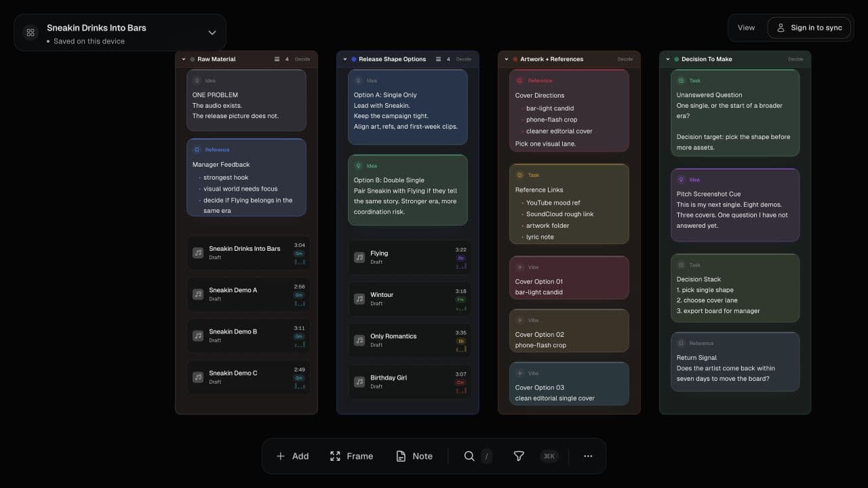Click the music icon of Wintour track
Screen dimensions: 868x488
(359, 299)
